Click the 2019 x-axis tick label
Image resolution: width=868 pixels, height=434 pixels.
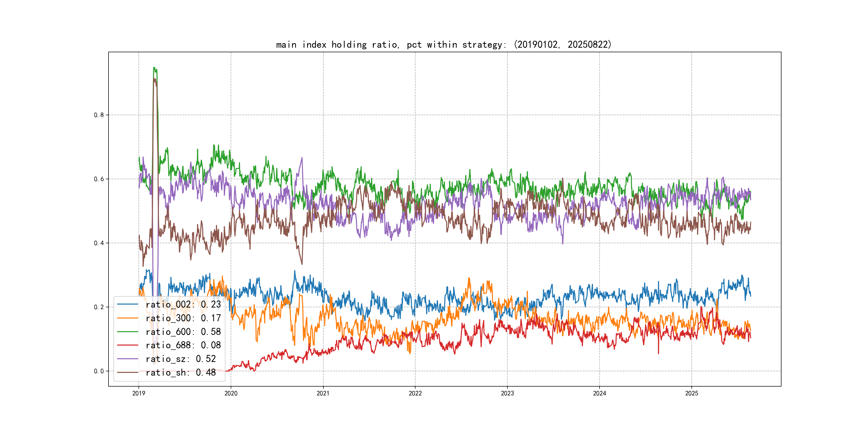139,393
